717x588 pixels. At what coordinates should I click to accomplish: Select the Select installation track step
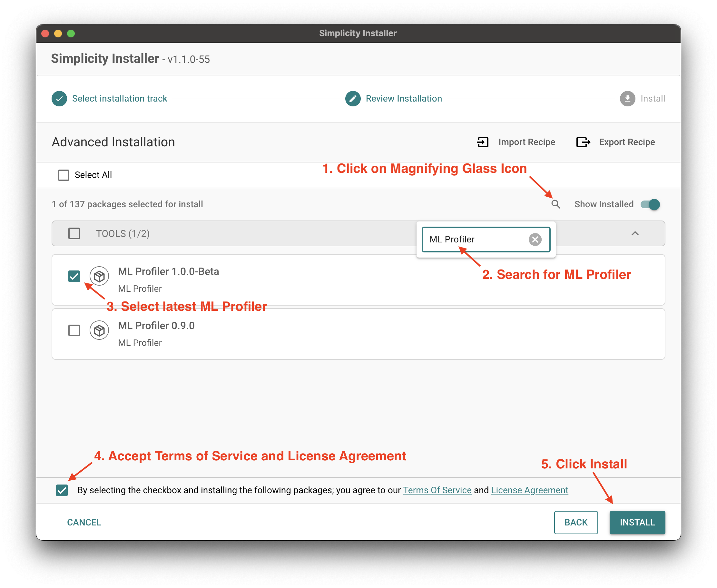(120, 99)
